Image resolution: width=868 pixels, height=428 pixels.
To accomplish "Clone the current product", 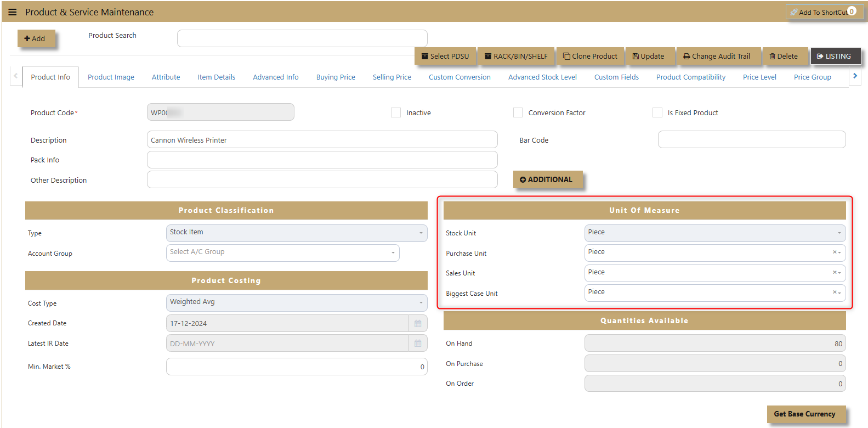I will click(x=590, y=56).
